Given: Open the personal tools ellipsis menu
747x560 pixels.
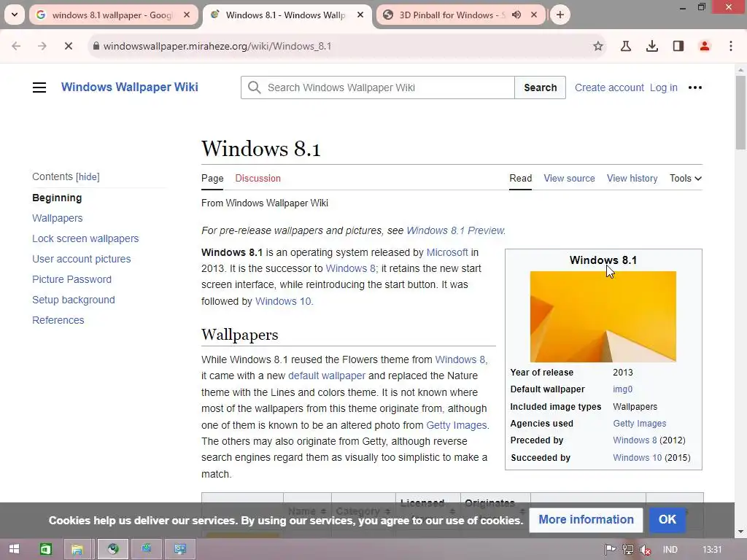Looking at the screenshot, I should 695,87.
